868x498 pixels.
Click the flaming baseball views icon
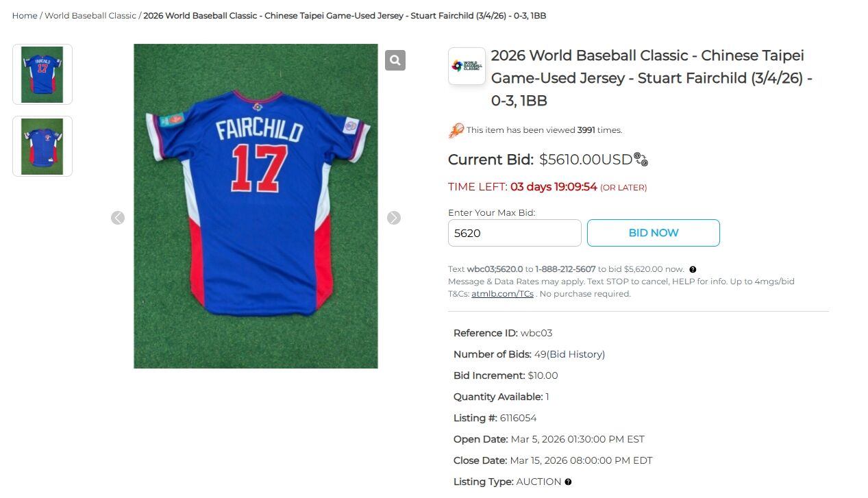(456, 130)
